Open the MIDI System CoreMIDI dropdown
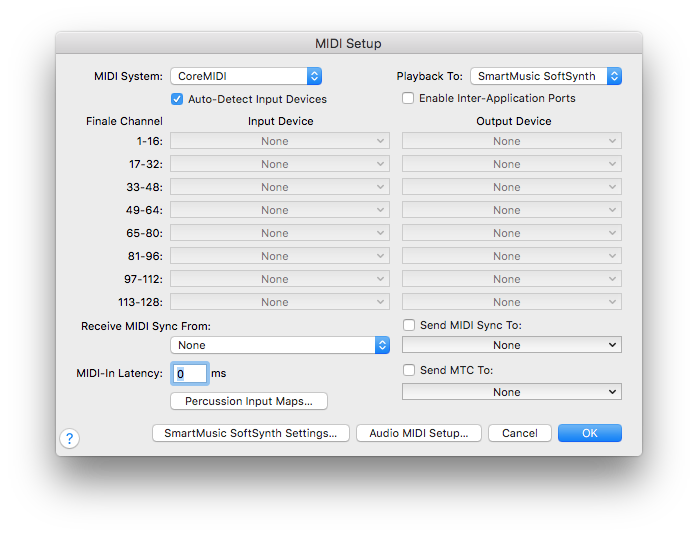Viewport: 698px width, 536px height. (246, 76)
